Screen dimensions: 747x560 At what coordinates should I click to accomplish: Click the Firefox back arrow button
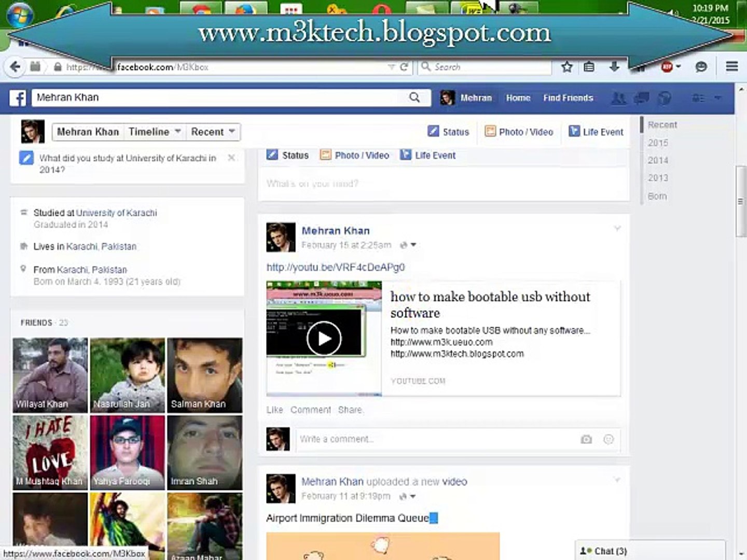[15, 66]
